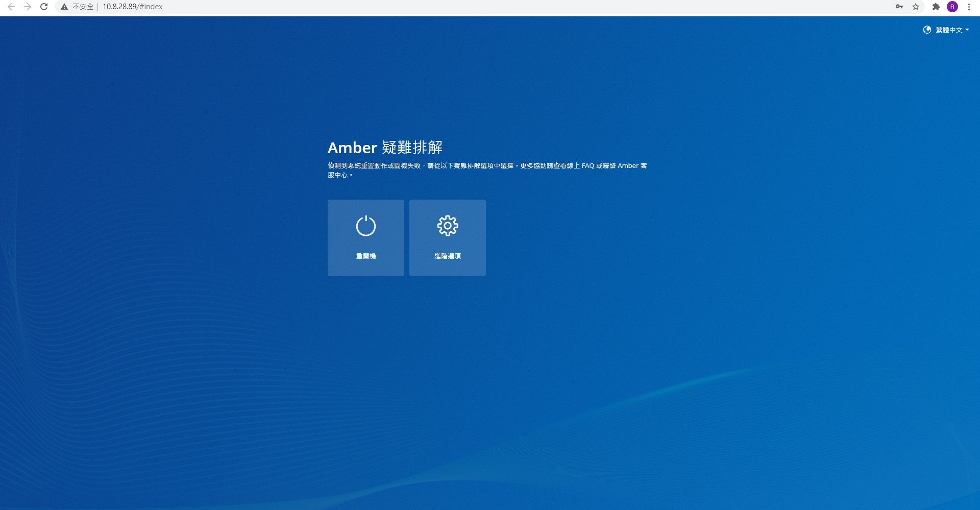Reload the page with the refresh icon

(x=44, y=7)
